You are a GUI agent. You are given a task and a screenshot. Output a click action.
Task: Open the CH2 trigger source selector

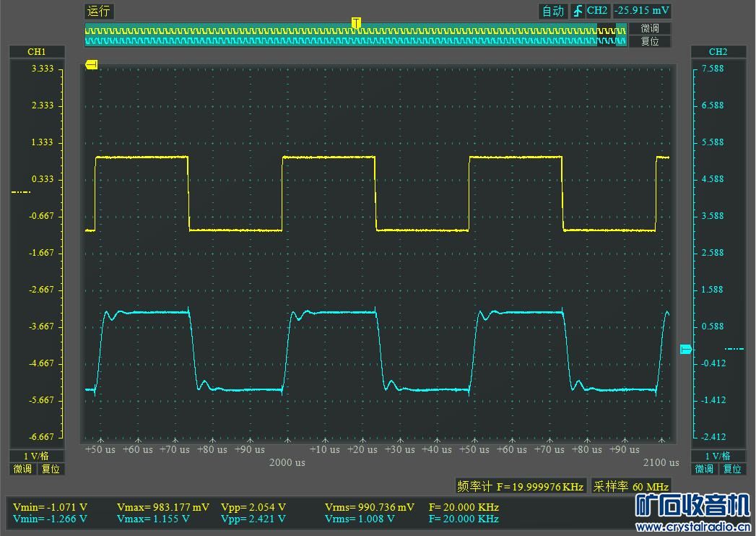click(597, 11)
